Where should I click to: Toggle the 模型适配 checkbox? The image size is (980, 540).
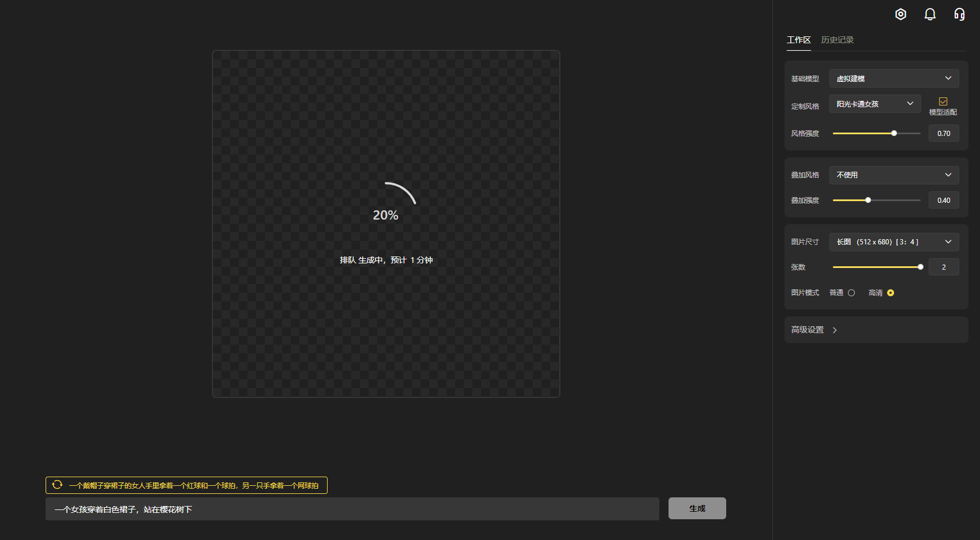943,101
